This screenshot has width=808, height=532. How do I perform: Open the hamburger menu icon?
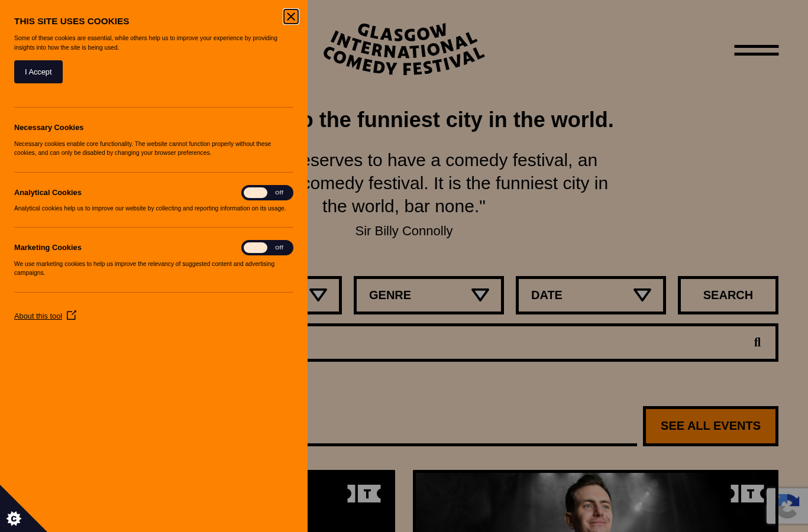[756, 50]
